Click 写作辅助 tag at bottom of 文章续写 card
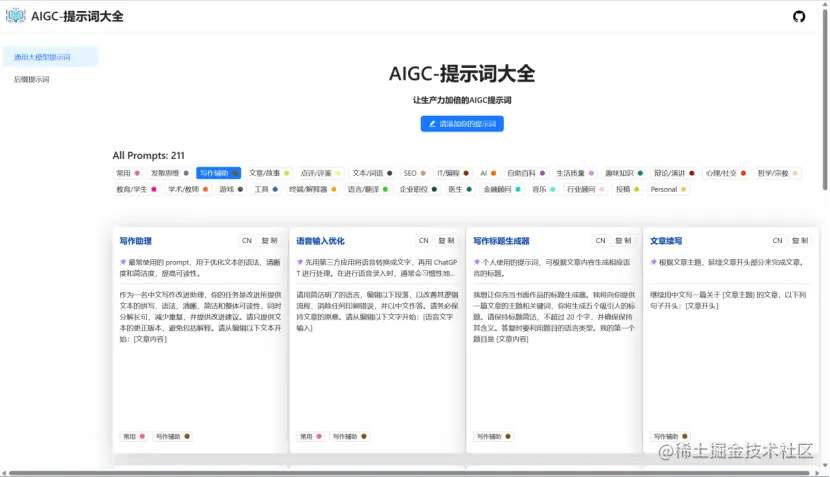830x477 pixels. 670,436
